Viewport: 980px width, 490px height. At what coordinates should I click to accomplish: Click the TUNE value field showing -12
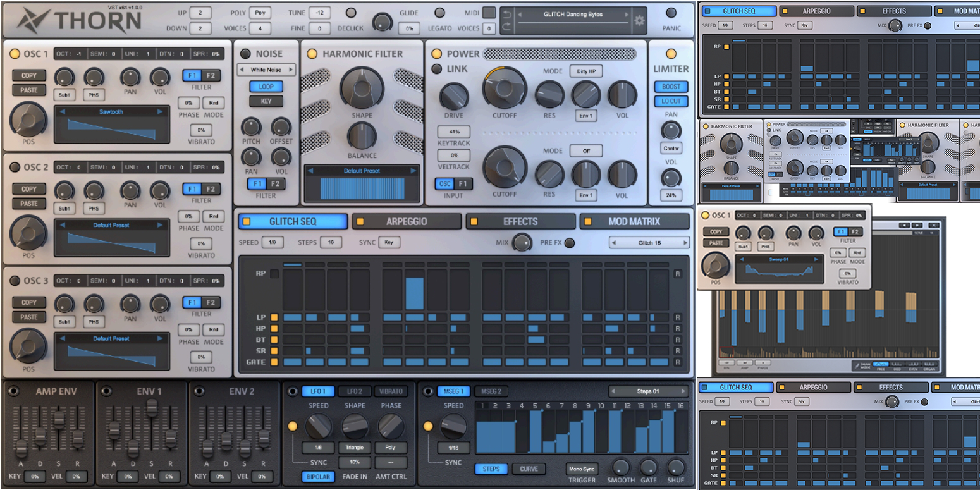[319, 13]
